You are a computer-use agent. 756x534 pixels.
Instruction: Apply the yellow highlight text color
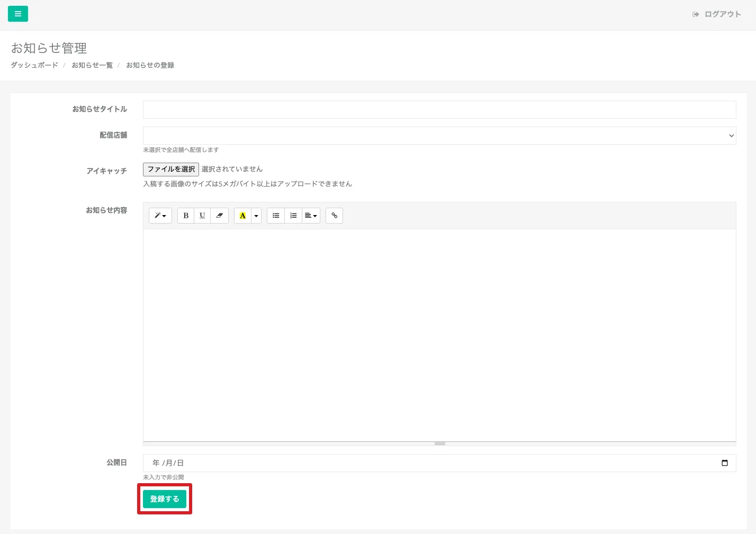pos(242,216)
